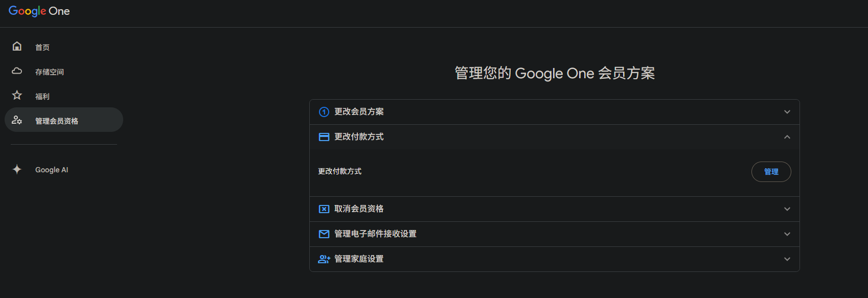868x298 pixels.
Task: Click the manage membership person-gear icon
Action: (17, 120)
